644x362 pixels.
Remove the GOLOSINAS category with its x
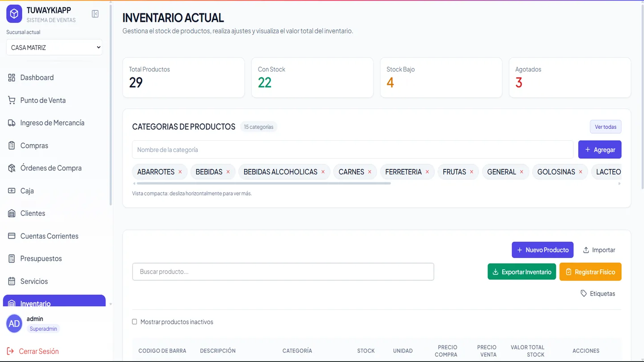tap(580, 172)
